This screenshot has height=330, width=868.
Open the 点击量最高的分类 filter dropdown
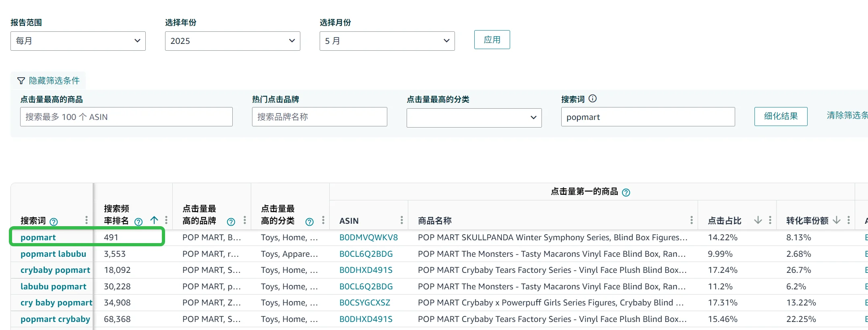pyautogui.click(x=474, y=118)
